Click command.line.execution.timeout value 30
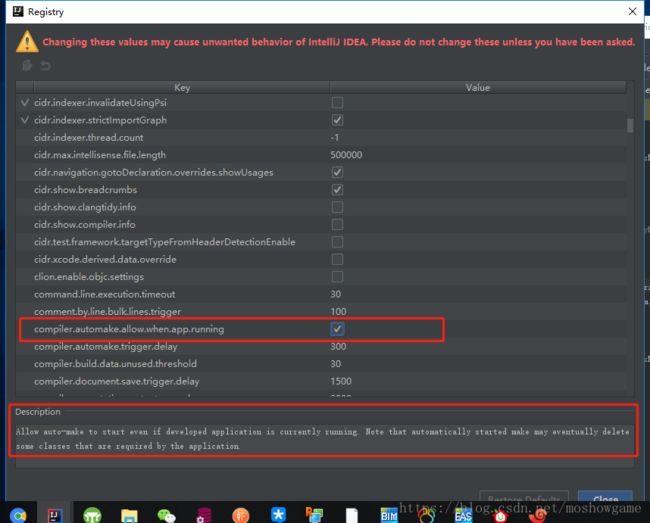The height and width of the screenshot is (523, 650). [336, 294]
